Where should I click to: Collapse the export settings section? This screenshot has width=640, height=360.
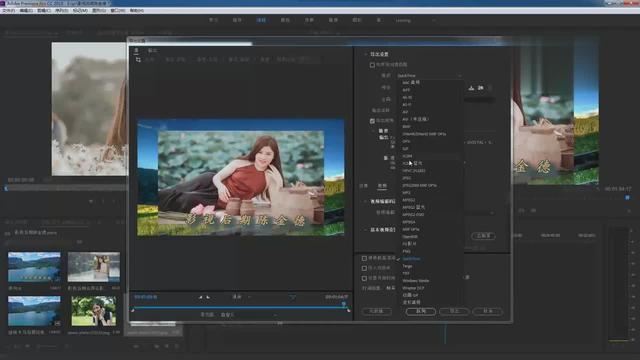pos(366,54)
